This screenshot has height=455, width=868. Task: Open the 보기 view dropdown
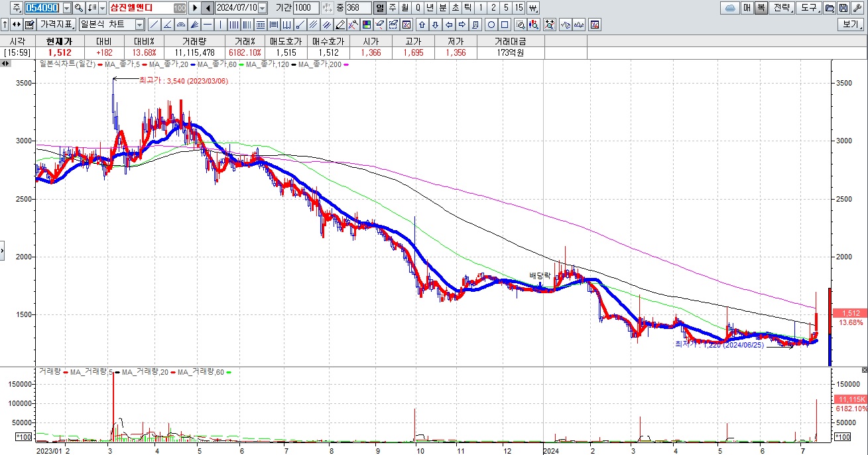coord(852,25)
